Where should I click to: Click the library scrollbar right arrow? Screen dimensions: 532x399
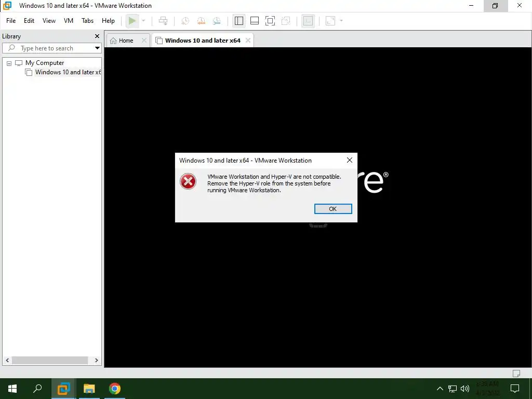[96, 361]
